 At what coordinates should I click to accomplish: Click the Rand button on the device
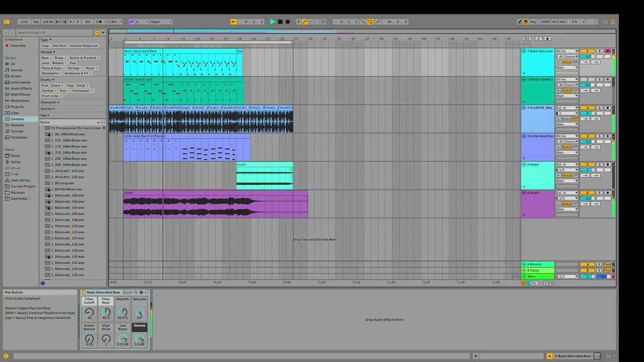(127, 293)
